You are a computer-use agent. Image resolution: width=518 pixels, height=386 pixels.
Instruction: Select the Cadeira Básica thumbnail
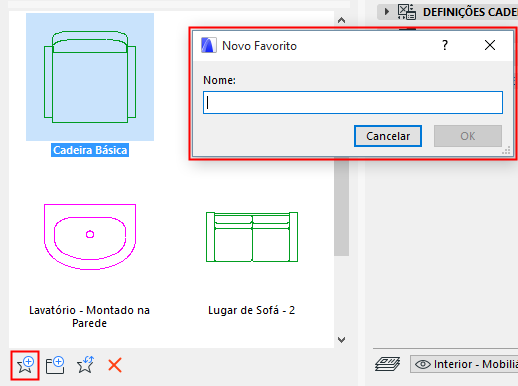(x=90, y=77)
